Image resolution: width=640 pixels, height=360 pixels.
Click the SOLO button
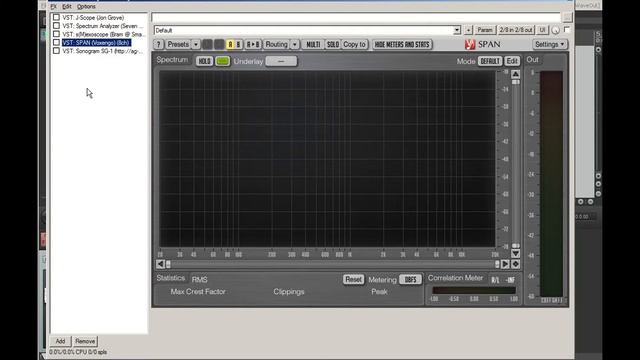(333, 44)
